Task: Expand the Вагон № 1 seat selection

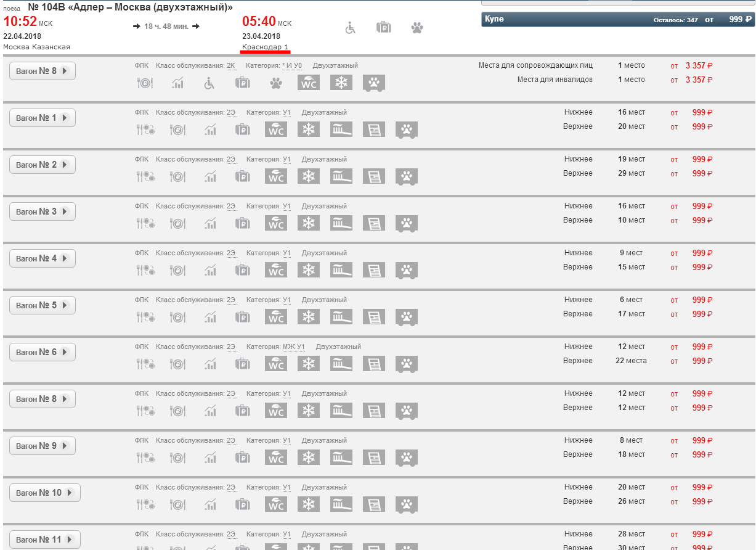Action: (x=43, y=118)
